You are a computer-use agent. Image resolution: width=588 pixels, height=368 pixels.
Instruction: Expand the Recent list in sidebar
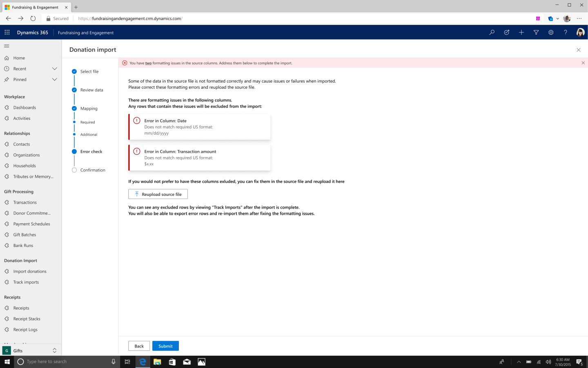tap(54, 69)
